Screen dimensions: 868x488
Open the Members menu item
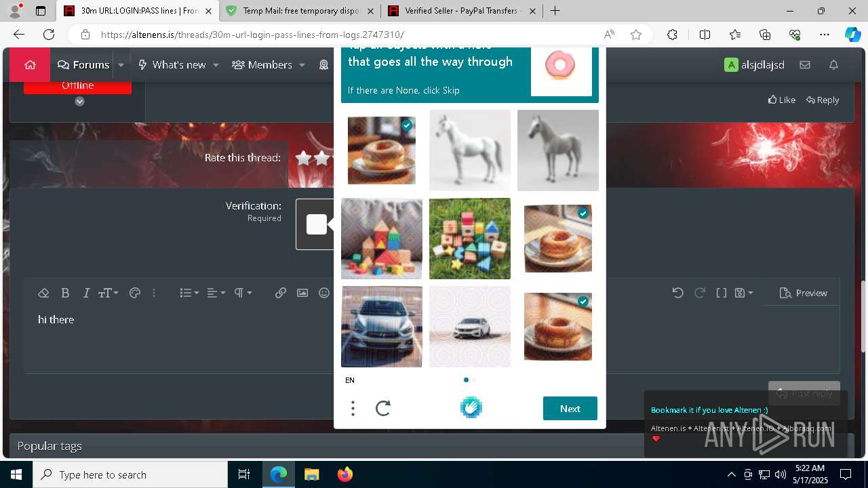(x=262, y=65)
